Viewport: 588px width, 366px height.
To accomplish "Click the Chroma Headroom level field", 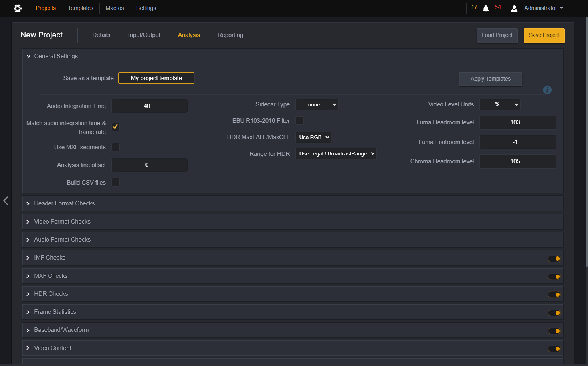I will 518,161.
